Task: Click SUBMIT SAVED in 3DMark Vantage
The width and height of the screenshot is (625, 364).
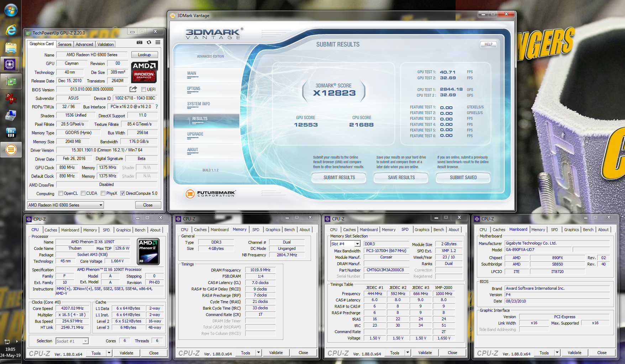Action: pos(463,177)
